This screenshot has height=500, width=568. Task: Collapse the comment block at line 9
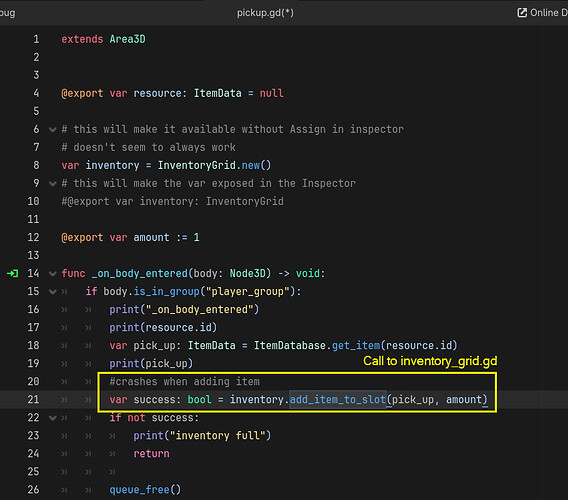(x=53, y=183)
